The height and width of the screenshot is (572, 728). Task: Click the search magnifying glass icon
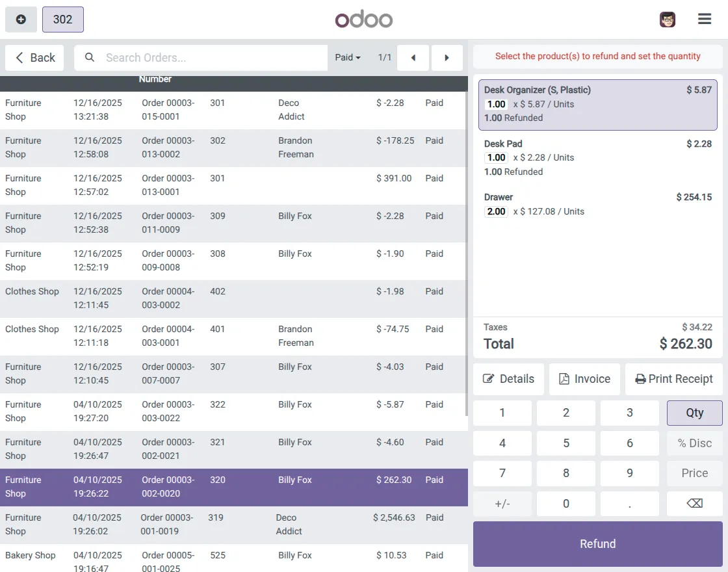(89, 58)
